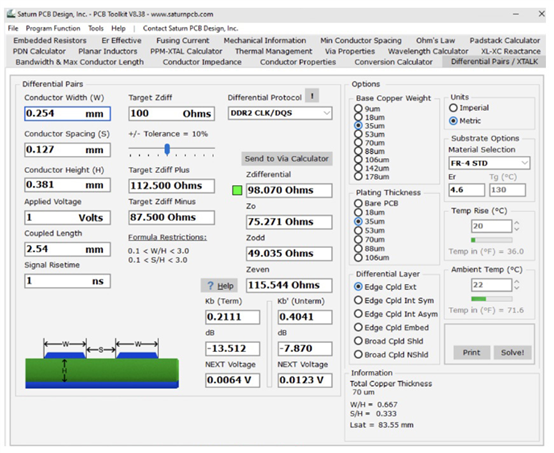Click the exclamation info icon beside Differential Protocol
Screen dimensions: 554x453
[312, 96]
